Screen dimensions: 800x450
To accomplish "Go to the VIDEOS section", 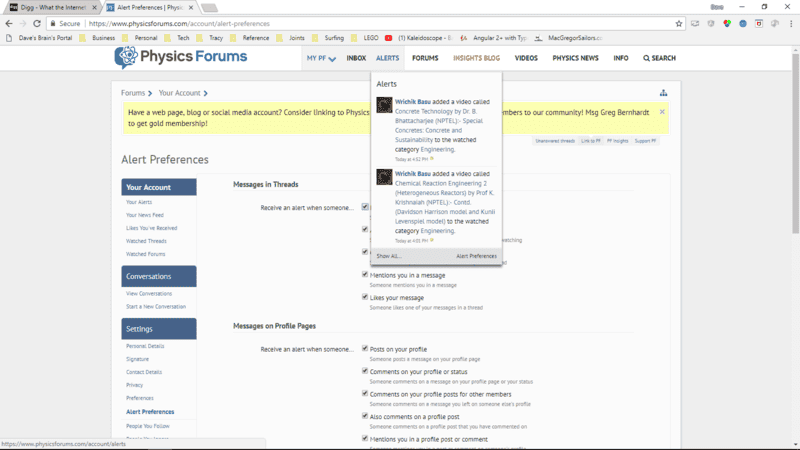I will pos(526,58).
